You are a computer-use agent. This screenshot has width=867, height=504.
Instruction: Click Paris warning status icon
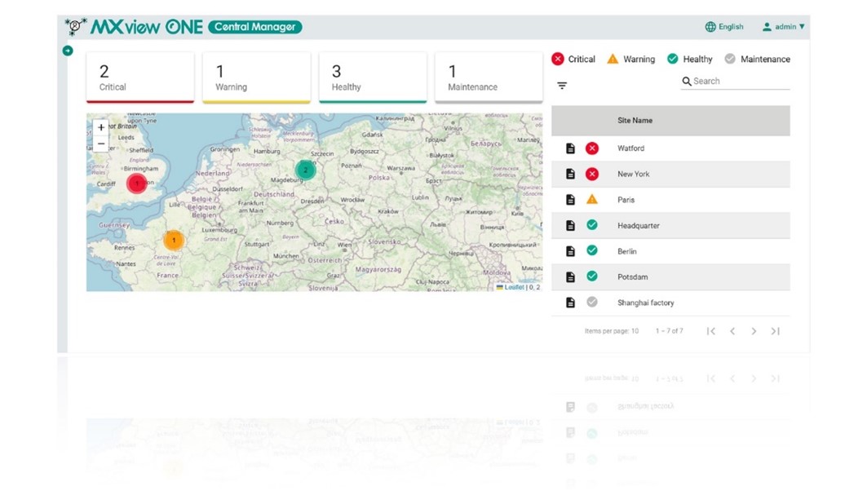[x=591, y=200]
